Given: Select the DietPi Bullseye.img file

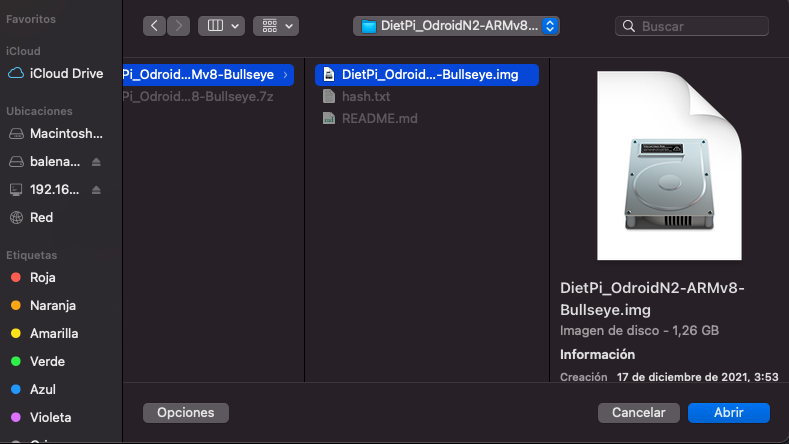Looking at the screenshot, I should [x=427, y=74].
